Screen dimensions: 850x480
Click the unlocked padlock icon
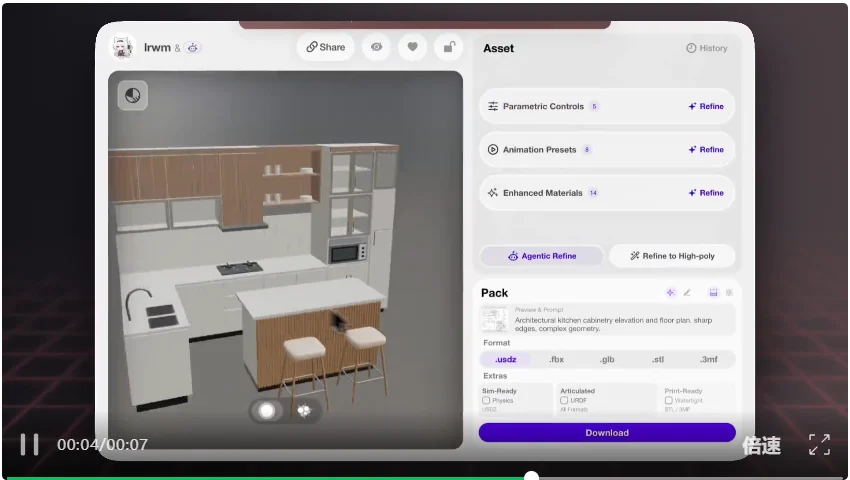pyautogui.click(x=449, y=47)
